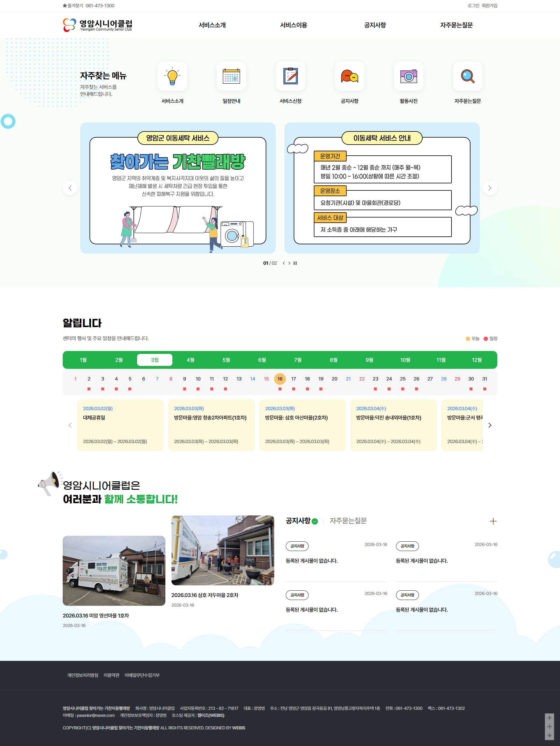Viewport: 560px width, 746px height.
Task: Open the calendar 일정안내 icon
Action: pos(231,76)
